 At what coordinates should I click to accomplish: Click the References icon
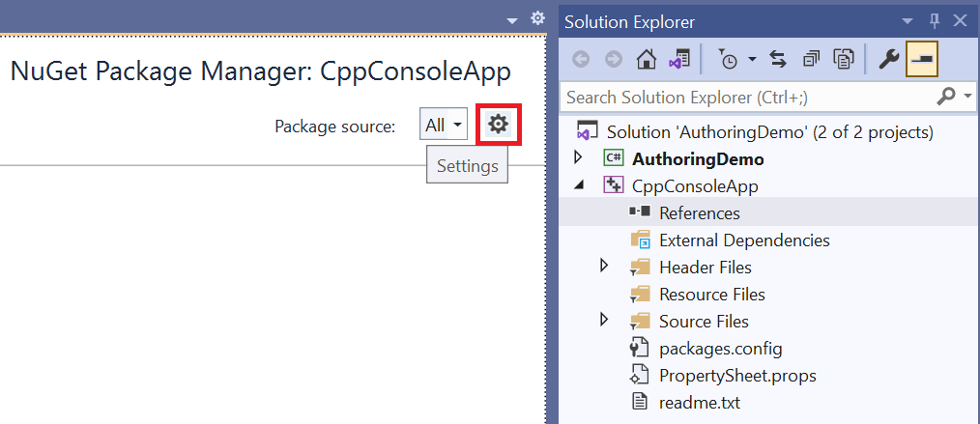click(640, 212)
